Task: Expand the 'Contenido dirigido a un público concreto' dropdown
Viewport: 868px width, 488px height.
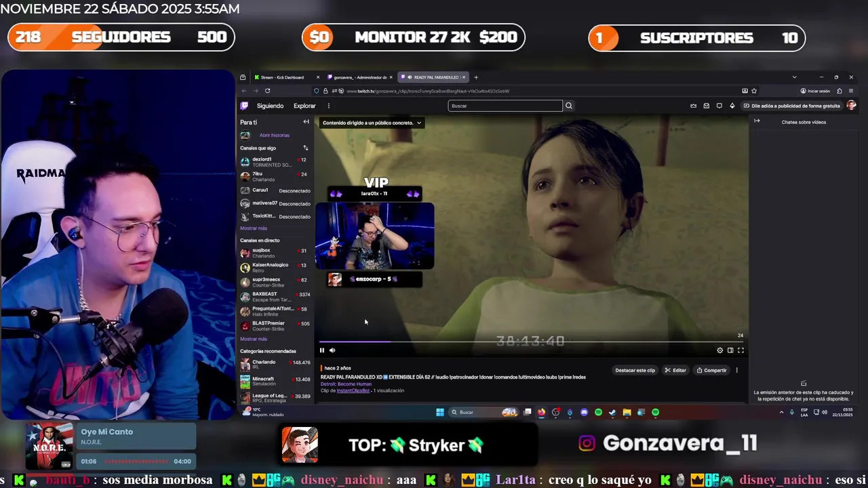Action: pos(372,123)
